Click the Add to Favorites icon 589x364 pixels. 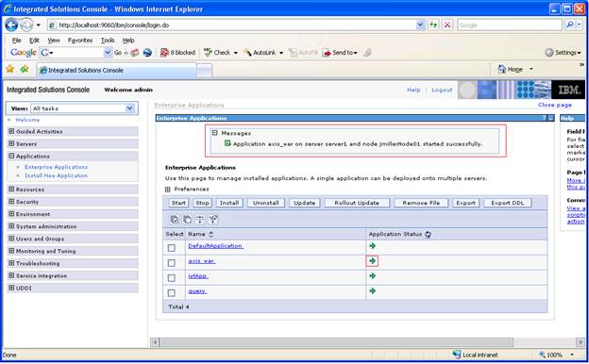pyautogui.click(x=25, y=69)
